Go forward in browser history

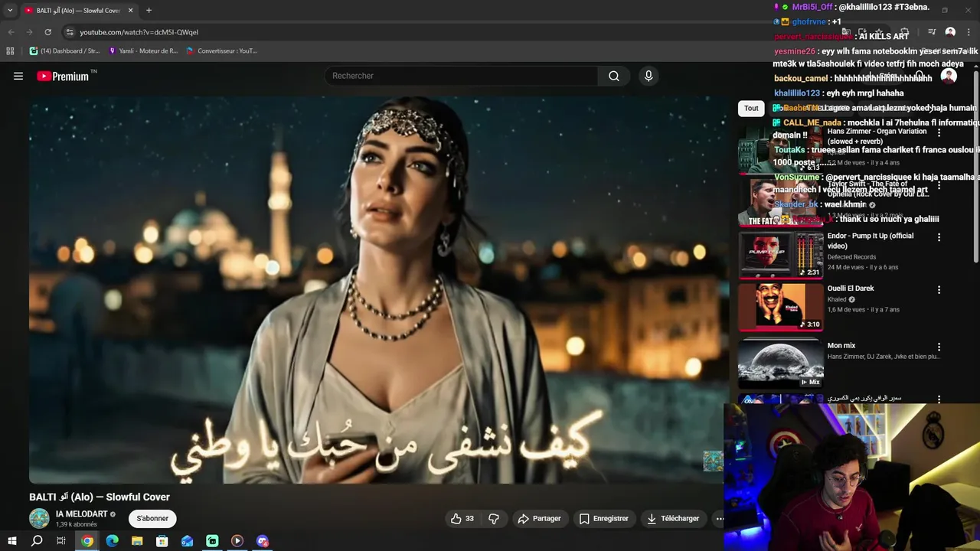pyautogui.click(x=29, y=32)
